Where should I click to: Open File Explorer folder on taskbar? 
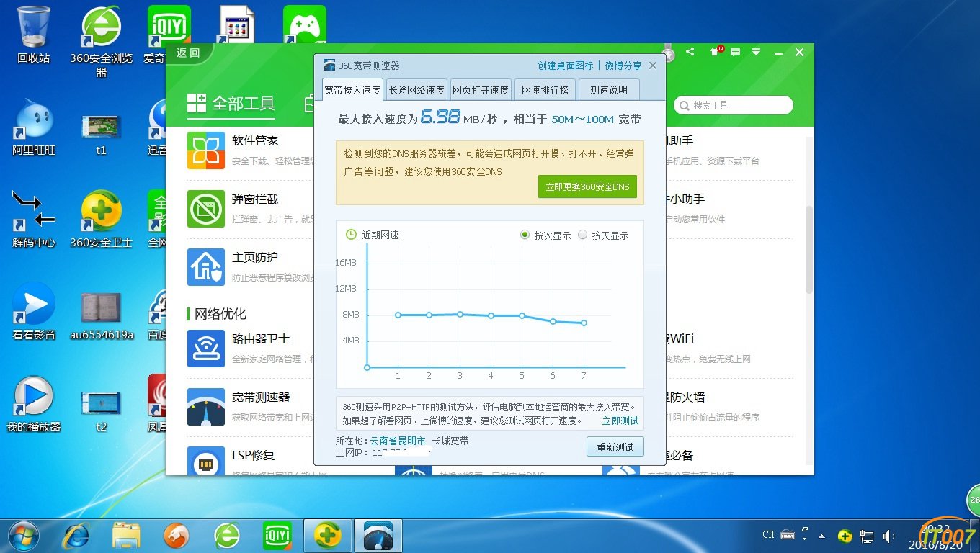pos(127,536)
